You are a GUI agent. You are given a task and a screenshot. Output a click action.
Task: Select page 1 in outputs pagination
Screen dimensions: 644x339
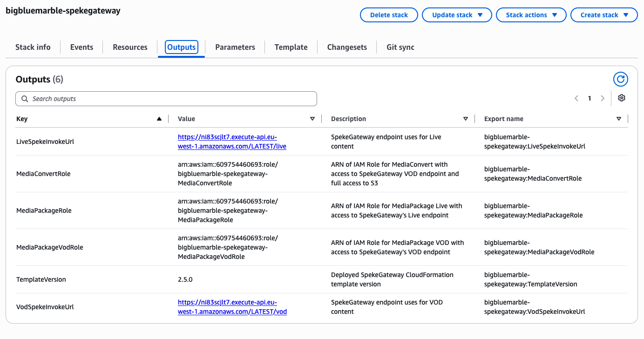coord(590,98)
